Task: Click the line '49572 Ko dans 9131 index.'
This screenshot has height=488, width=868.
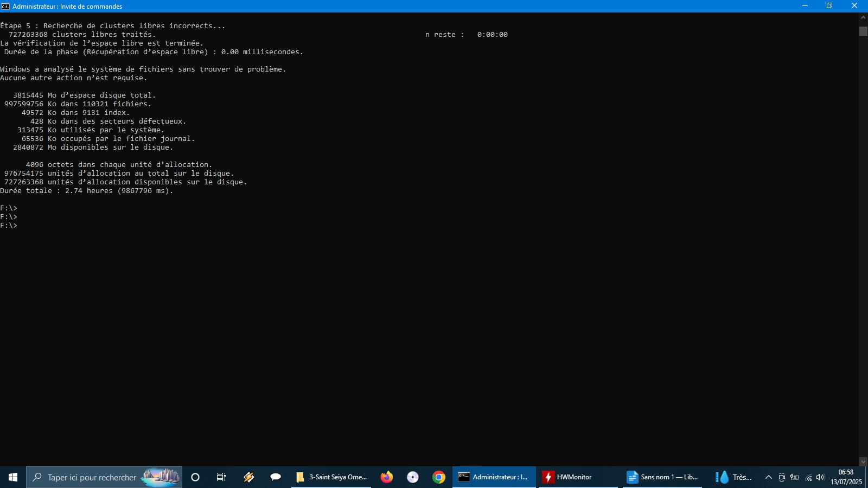Action: click(75, 113)
